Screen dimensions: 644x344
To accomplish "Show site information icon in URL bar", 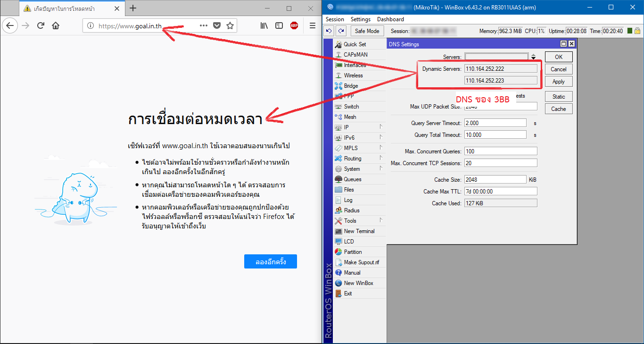I will point(91,25).
